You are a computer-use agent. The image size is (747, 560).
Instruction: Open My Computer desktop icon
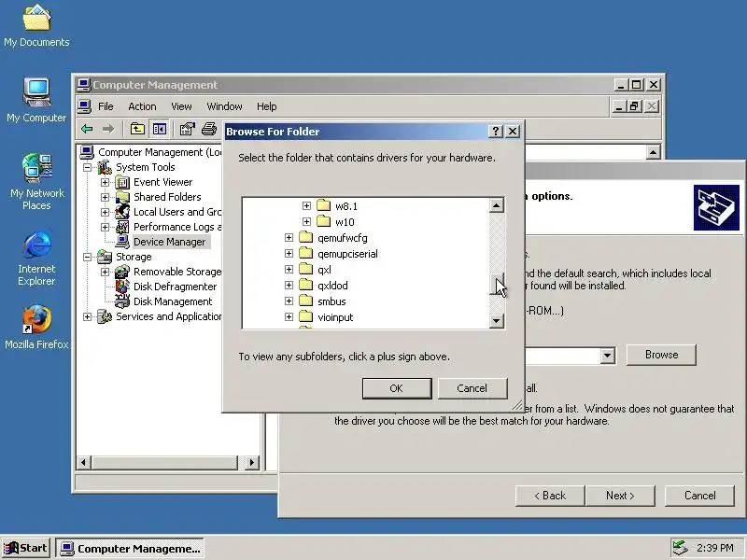[36, 101]
